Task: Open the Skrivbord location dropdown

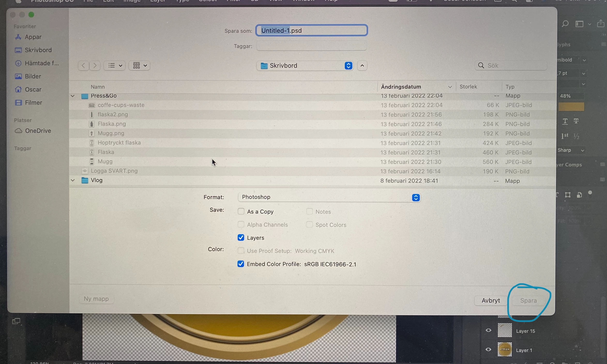Action: tap(305, 66)
